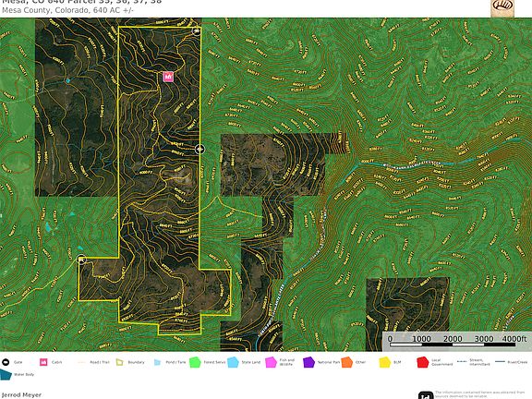
Task: Click the Jerrod Meyer name text
Action: tap(22, 394)
